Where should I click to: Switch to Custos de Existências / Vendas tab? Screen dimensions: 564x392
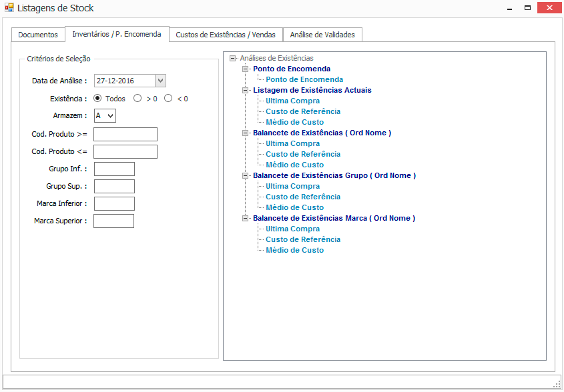point(226,35)
